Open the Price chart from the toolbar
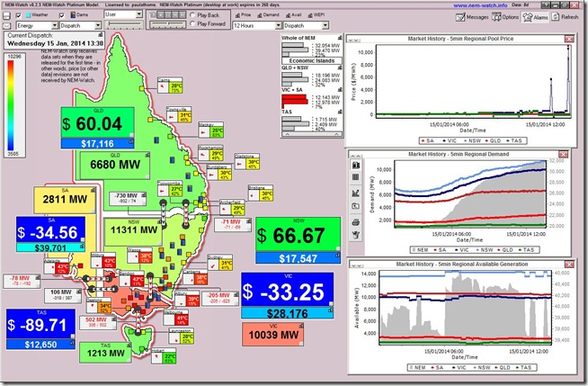588x386 pixels. pyautogui.click(x=243, y=15)
